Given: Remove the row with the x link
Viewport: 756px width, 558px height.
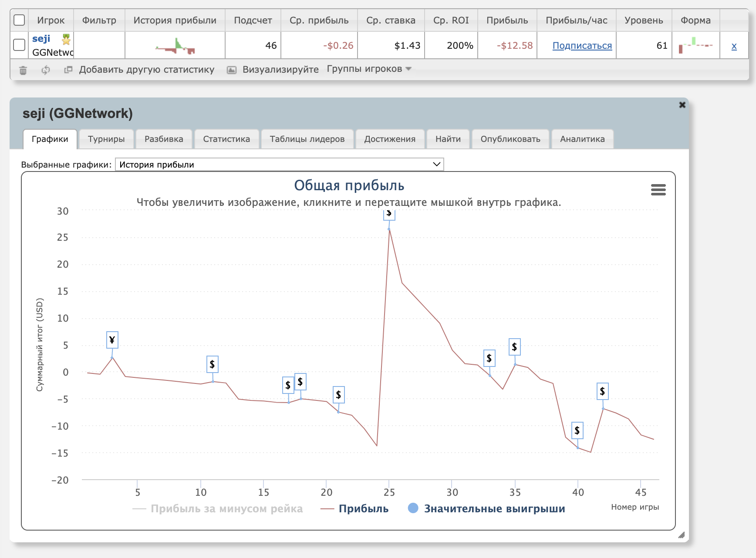Looking at the screenshot, I should (x=734, y=46).
